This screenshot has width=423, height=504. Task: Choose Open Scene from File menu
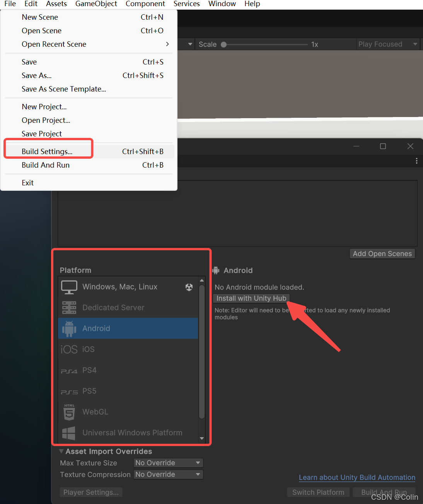(x=89, y=31)
